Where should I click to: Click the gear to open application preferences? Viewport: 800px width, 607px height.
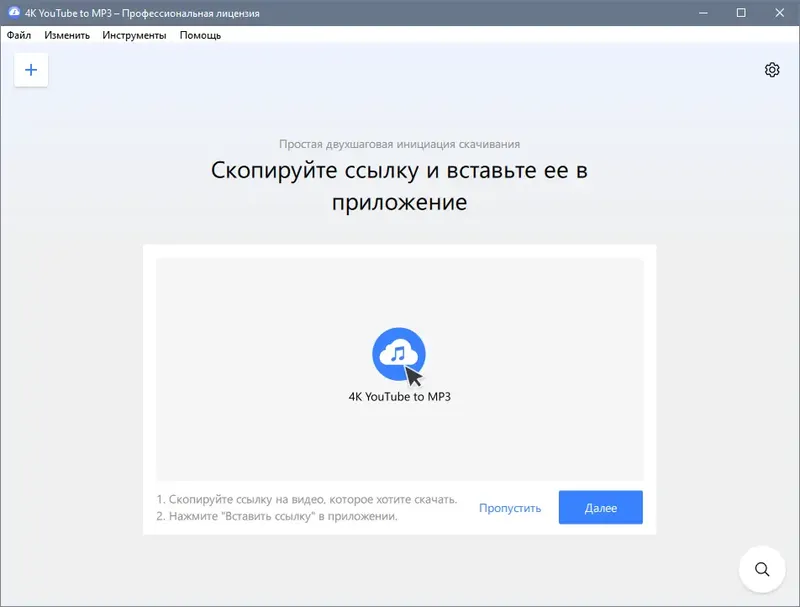click(772, 70)
